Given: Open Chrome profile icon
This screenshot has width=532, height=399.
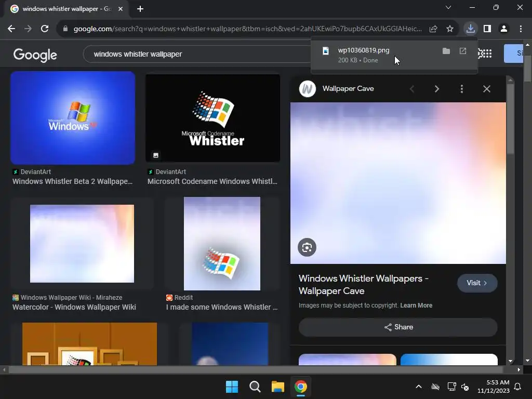Looking at the screenshot, I should (504, 29).
